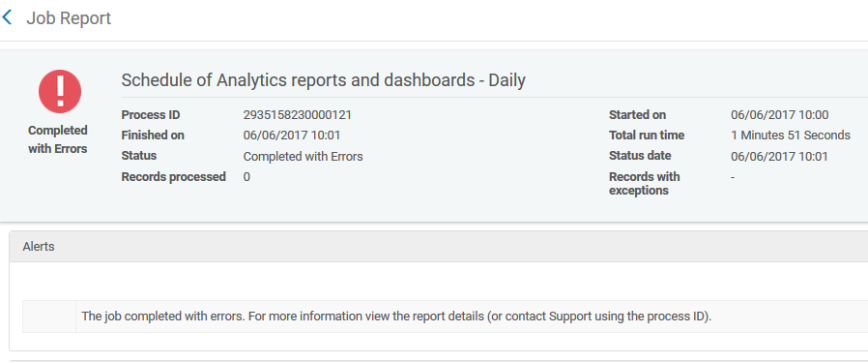Viewport: 868px width, 362px height.
Task: Select the job title Schedule of Analytics reports
Action: point(323,80)
